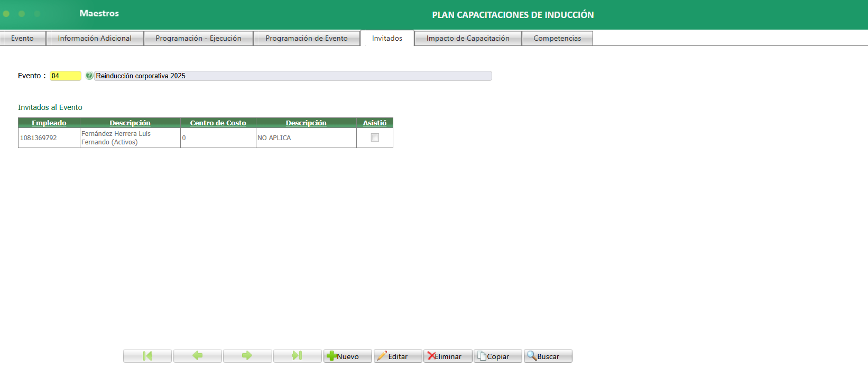Open the help icon beside Evento field
The height and width of the screenshot is (367, 868).
pos(89,76)
